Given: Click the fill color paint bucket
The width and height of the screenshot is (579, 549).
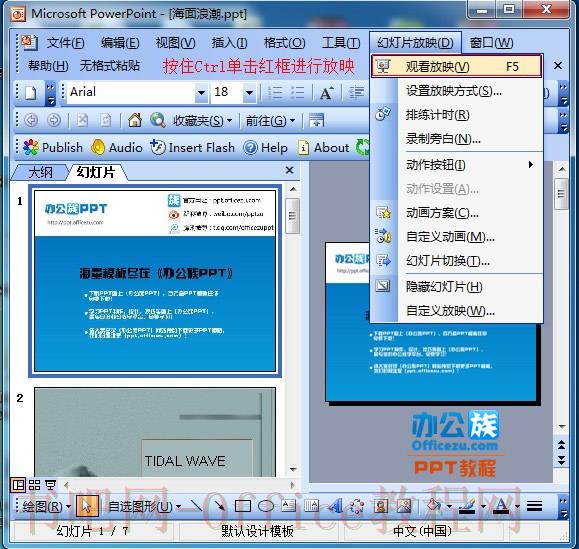Looking at the screenshot, I should (x=435, y=505).
